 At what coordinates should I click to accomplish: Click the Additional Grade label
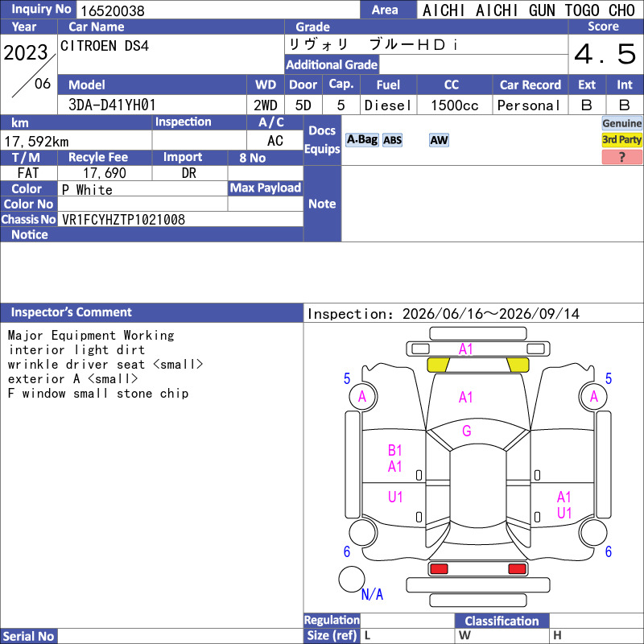pyautogui.click(x=332, y=64)
